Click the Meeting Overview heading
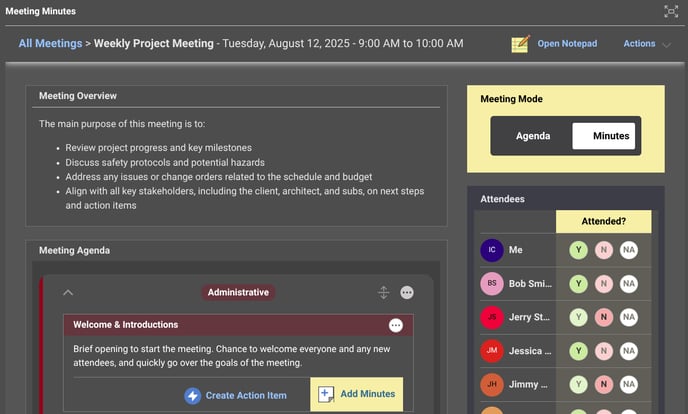This screenshot has width=688, height=414. click(78, 96)
